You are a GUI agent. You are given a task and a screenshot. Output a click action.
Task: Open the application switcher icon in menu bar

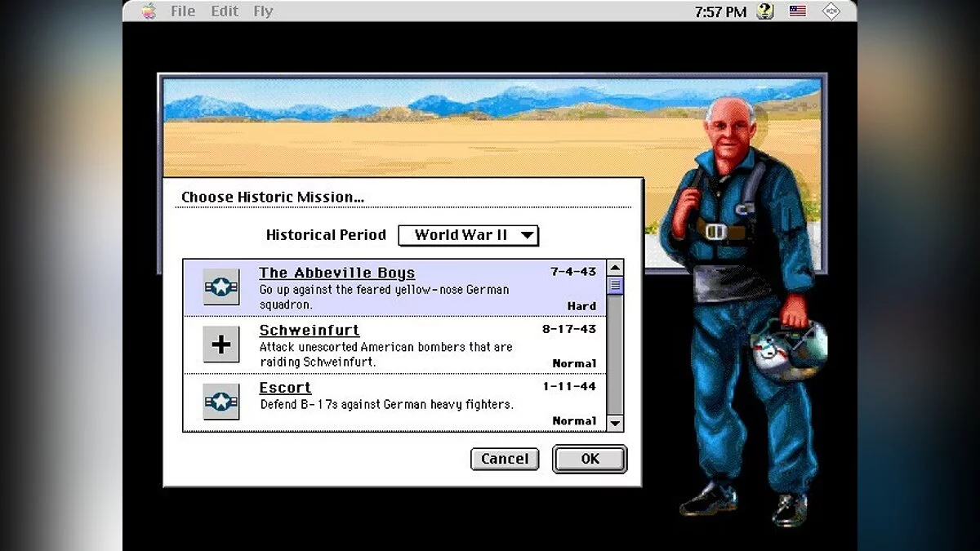point(831,11)
